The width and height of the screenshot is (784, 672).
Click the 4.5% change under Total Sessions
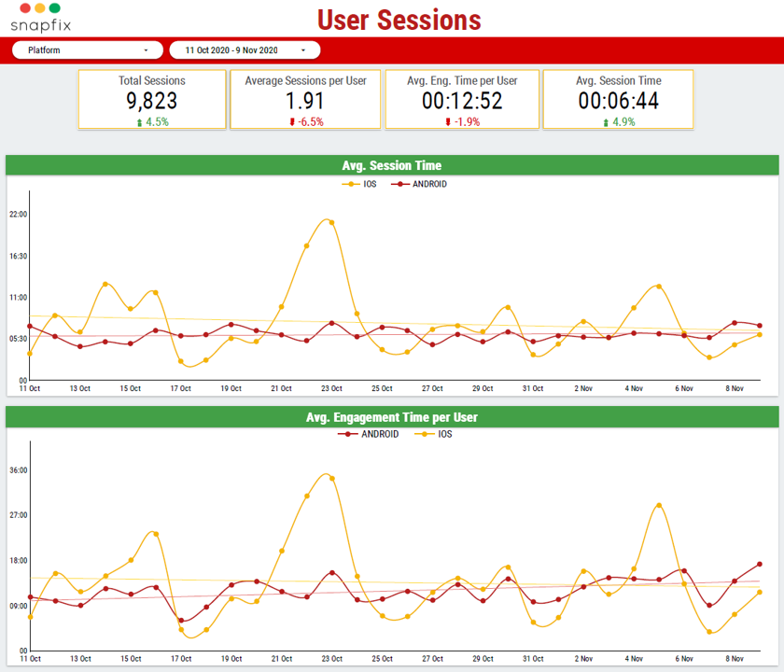point(157,122)
